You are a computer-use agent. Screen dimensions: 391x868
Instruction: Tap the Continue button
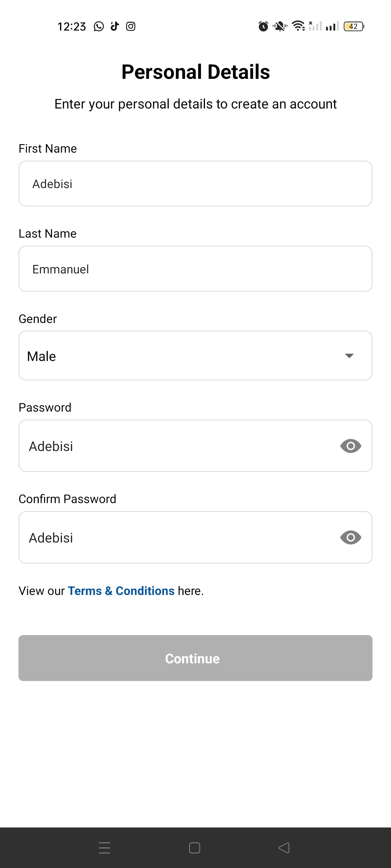195,658
